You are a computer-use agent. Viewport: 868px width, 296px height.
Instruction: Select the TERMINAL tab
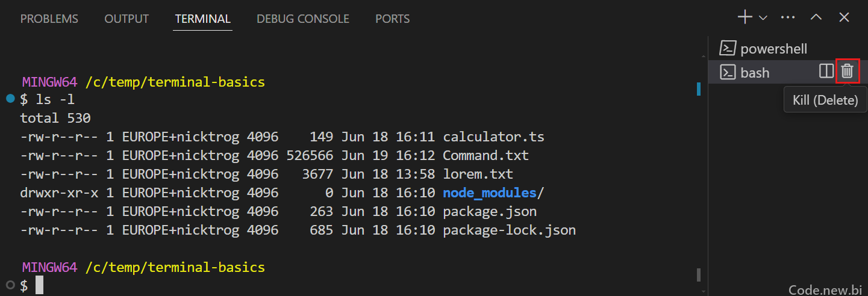(x=203, y=19)
